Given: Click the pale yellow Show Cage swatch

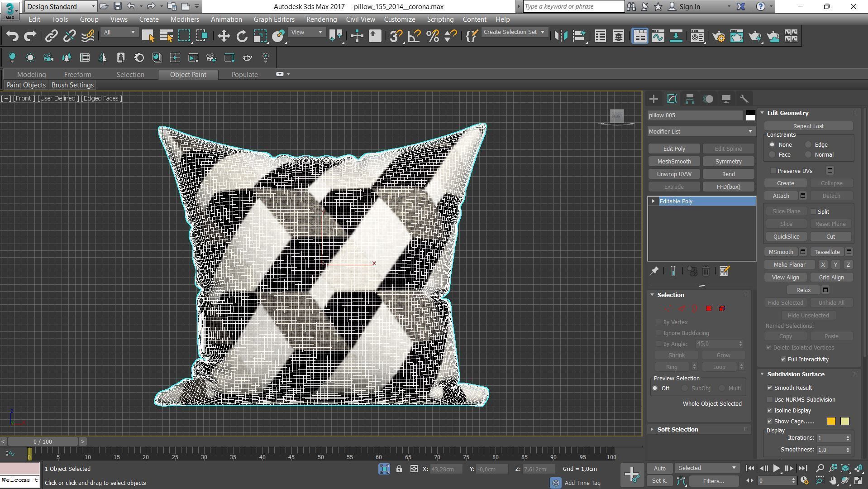Looking at the screenshot, I should click(x=845, y=422).
